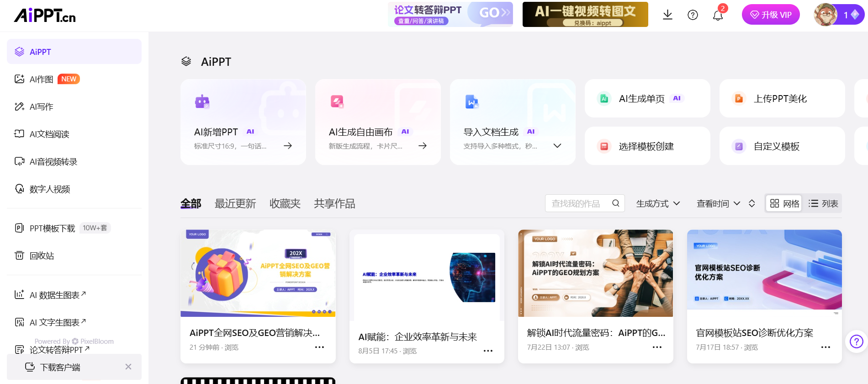Click AiPPT section layers icon

pos(186,61)
